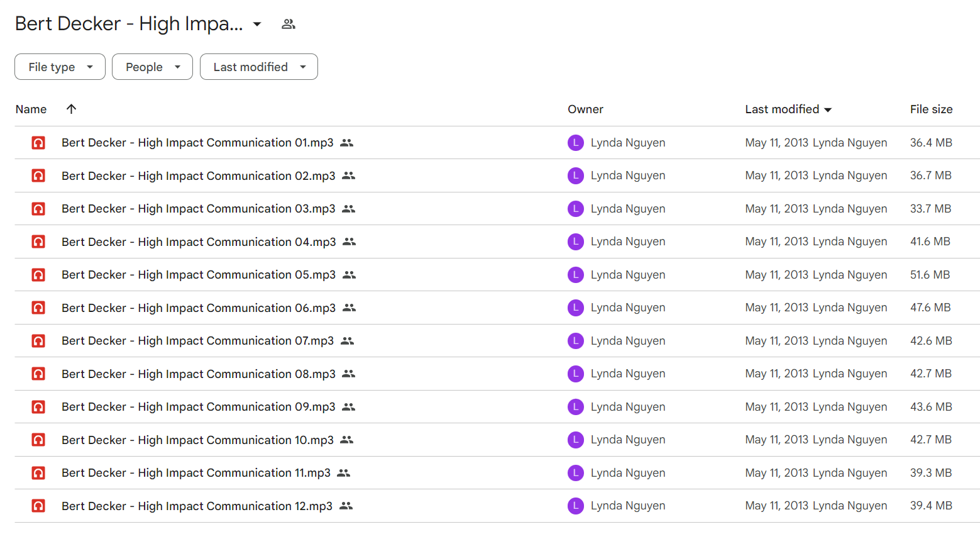
Task: Click the audio icon for Communication 04.mp3
Action: [38, 242]
